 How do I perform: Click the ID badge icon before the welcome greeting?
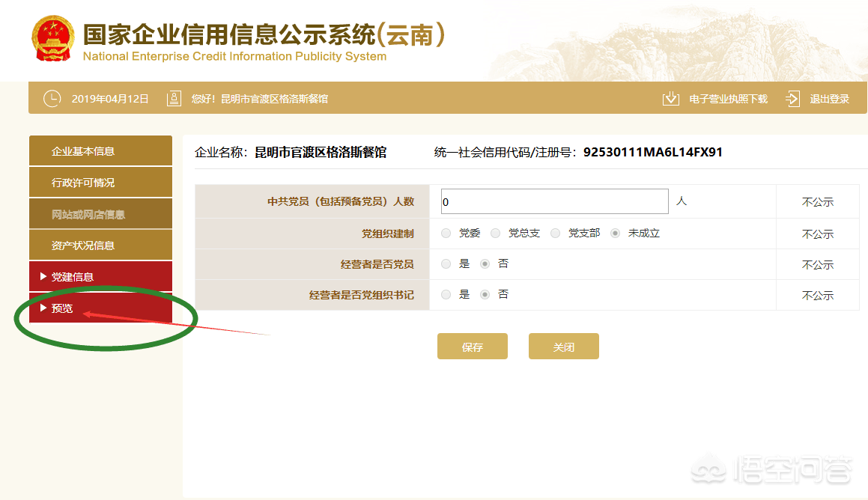pos(174,97)
